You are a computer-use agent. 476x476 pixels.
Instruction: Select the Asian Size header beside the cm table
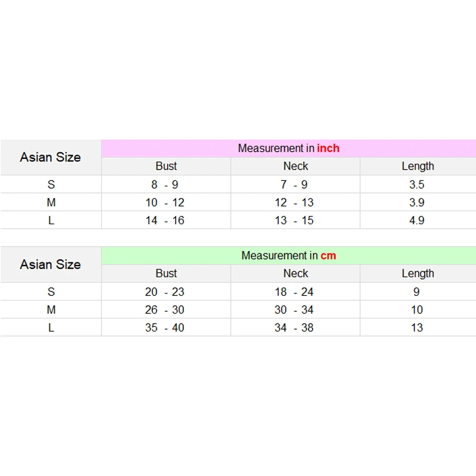[x=51, y=264]
